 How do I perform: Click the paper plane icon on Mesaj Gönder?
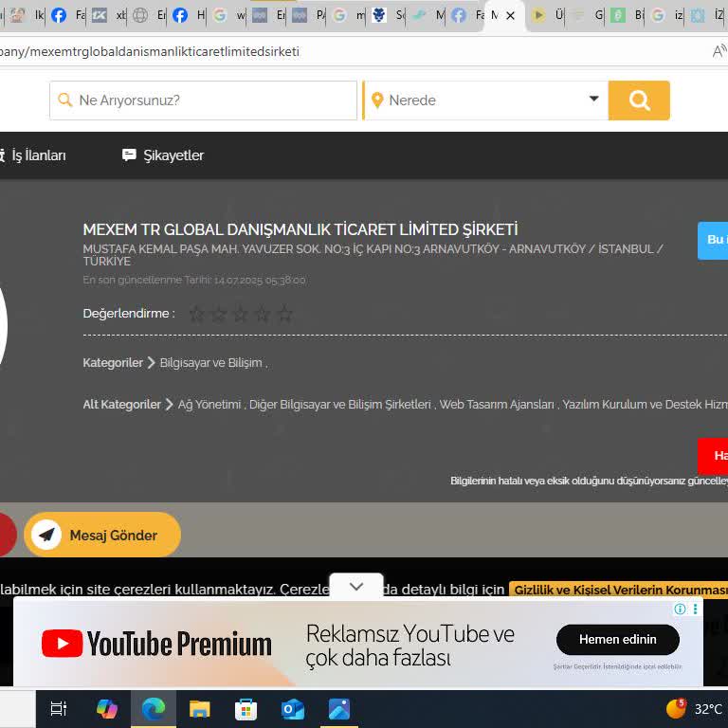(x=46, y=536)
